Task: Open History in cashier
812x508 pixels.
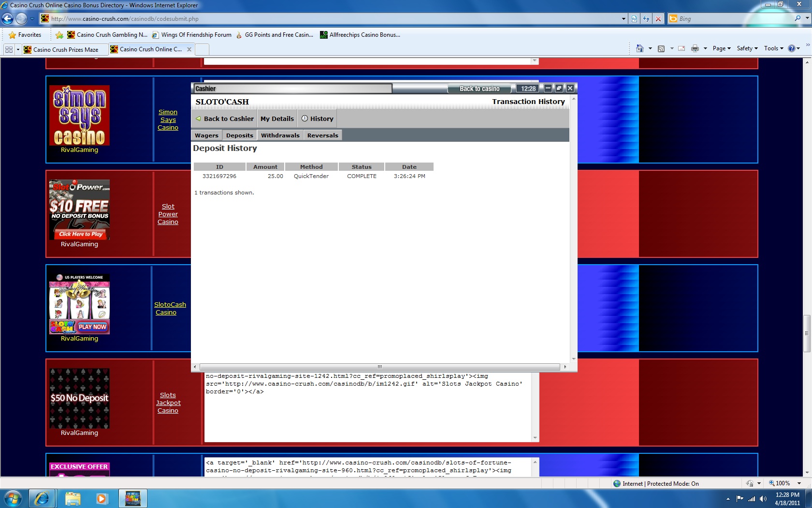Action: (318, 119)
